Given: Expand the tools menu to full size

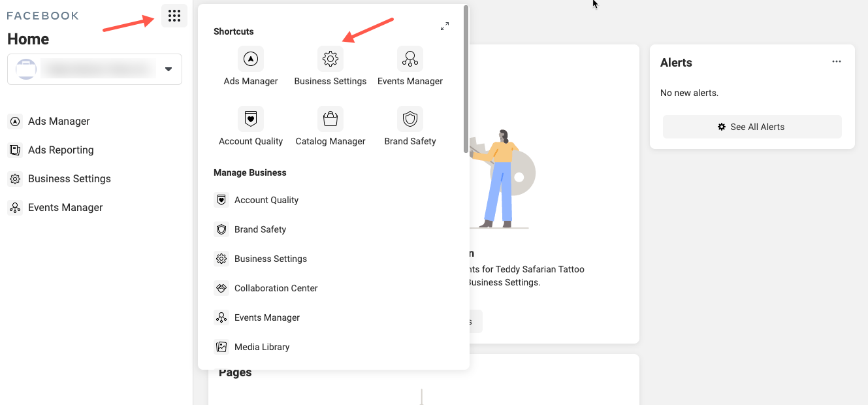Looking at the screenshot, I should 445,26.
